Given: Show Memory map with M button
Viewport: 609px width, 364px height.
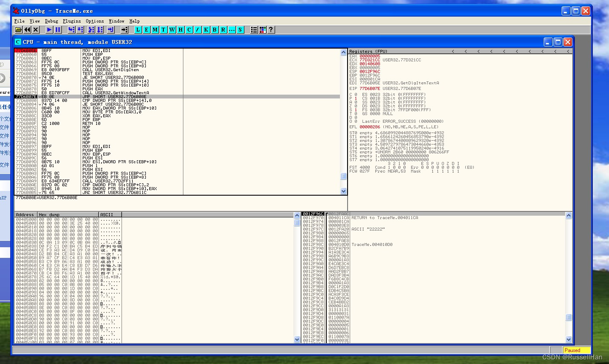Looking at the screenshot, I should click(155, 30).
